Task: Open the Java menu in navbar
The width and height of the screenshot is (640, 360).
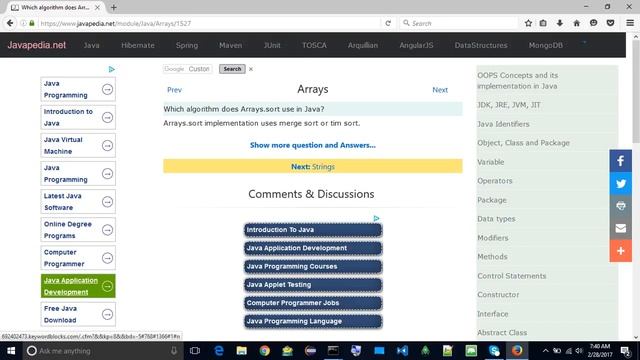Action: pyautogui.click(x=91, y=45)
